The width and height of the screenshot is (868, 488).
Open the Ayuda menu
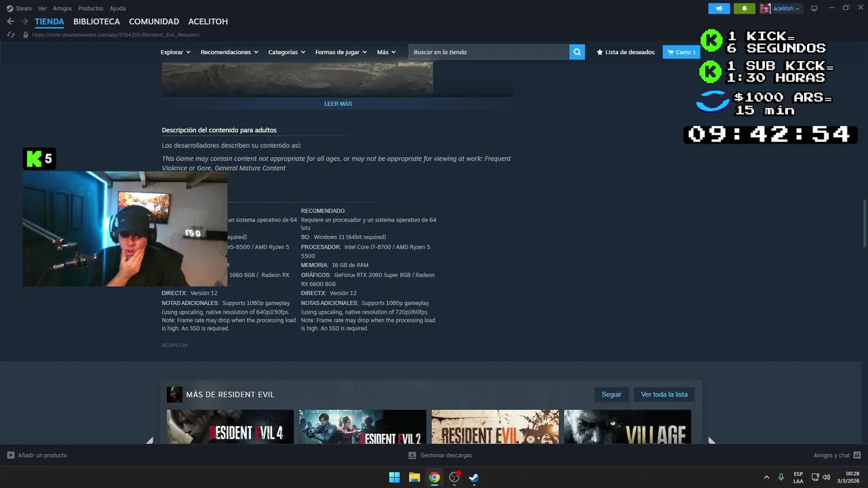click(x=117, y=8)
